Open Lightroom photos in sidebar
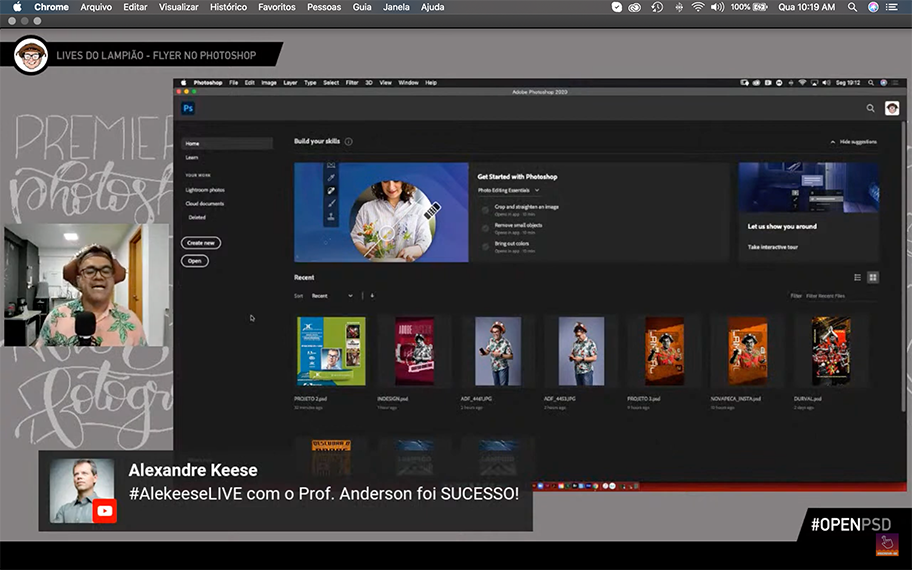The width and height of the screenshot is (912, 570). click(205, 190)
